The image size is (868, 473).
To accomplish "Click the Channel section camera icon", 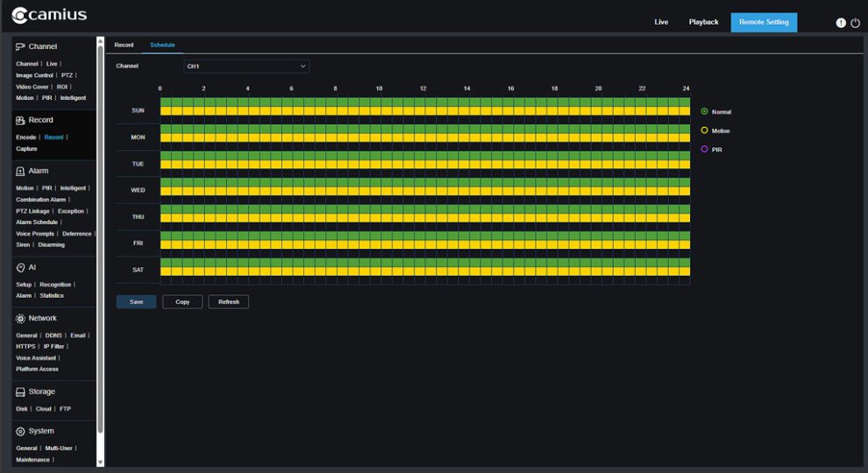I will pos(20,46).
